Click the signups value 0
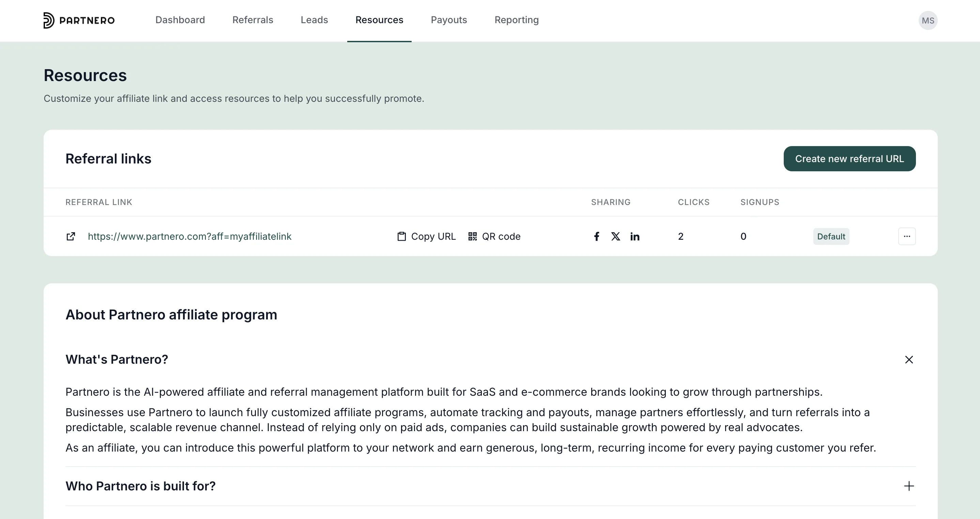980x519 pixels. [x=744, y=236]
